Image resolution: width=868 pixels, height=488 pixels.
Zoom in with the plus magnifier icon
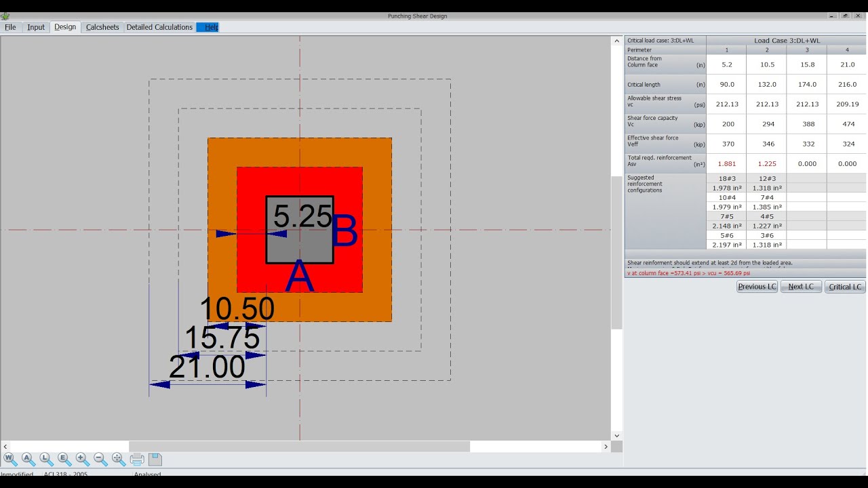[x=82, y=459]
